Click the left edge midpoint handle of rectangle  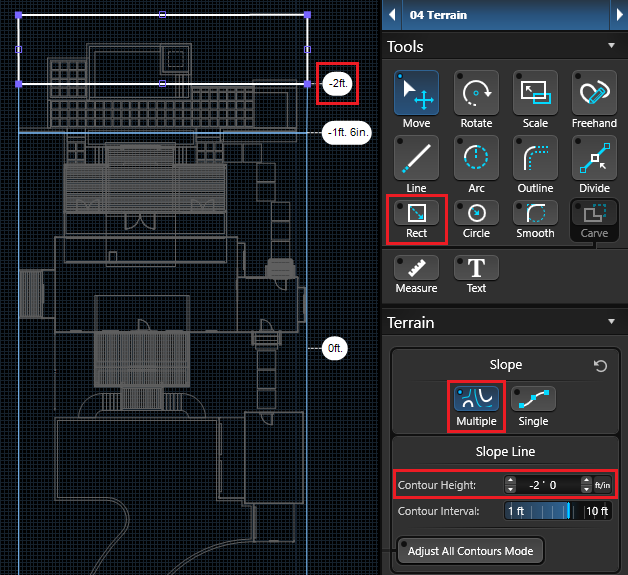point(18,49)
